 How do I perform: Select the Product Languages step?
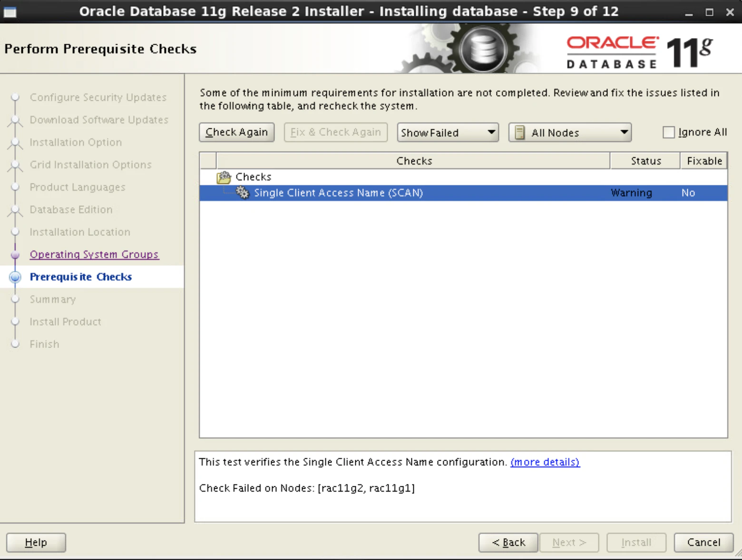click(x=78, y=187)
